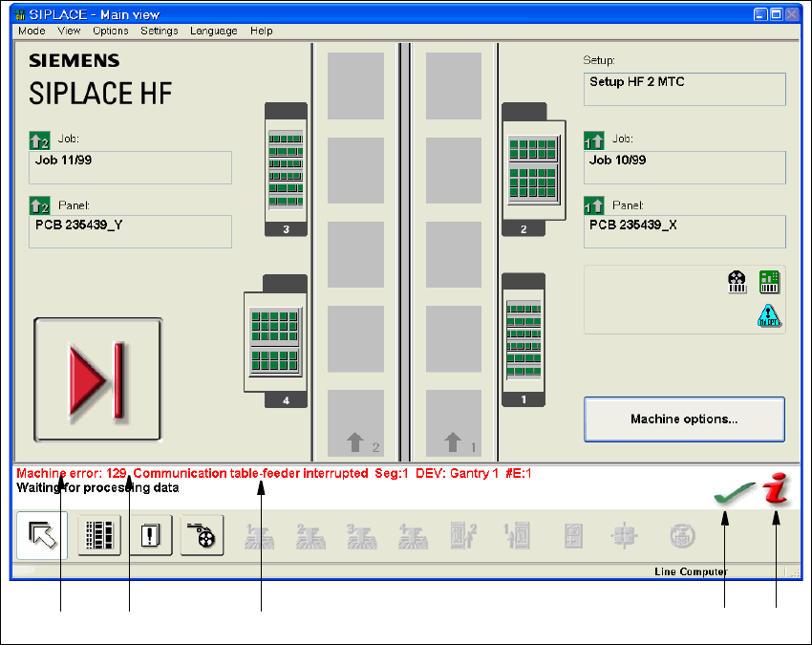Maximize the SIPLACE Main view window

coord(776,14)
